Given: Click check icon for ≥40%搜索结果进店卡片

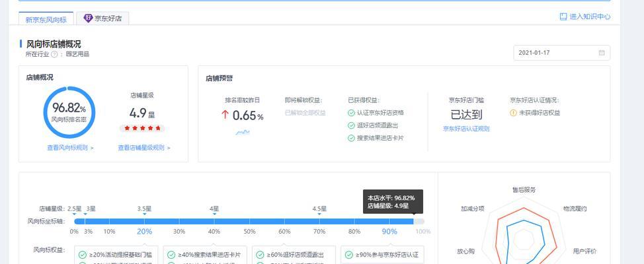Looking at the screenshot, I should click(x=171, y=255).
